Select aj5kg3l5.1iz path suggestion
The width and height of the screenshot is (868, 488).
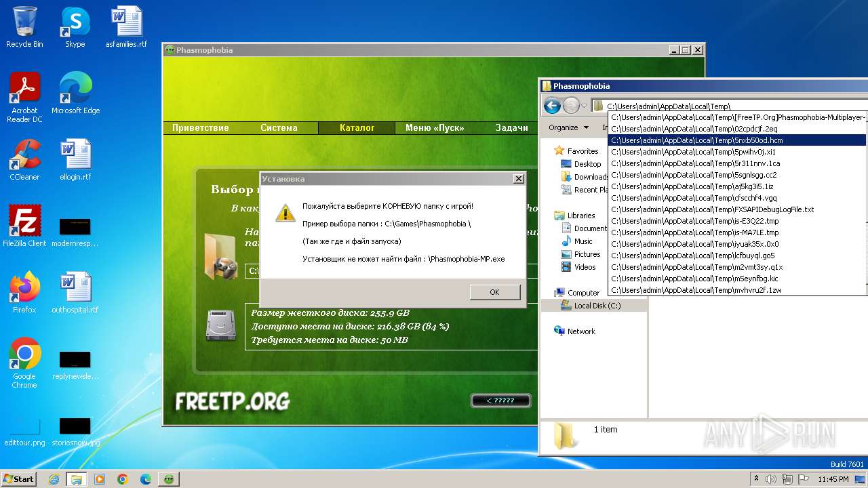(x=738, y=186)
